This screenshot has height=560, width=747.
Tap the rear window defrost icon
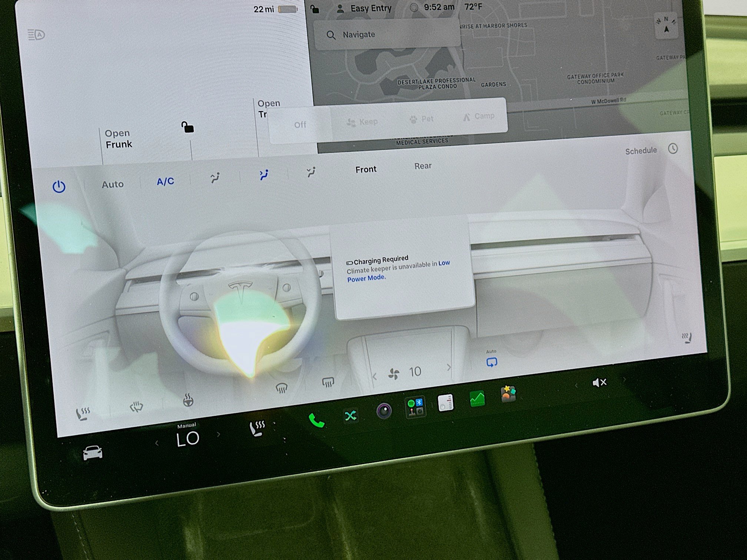tap(328, 382)
